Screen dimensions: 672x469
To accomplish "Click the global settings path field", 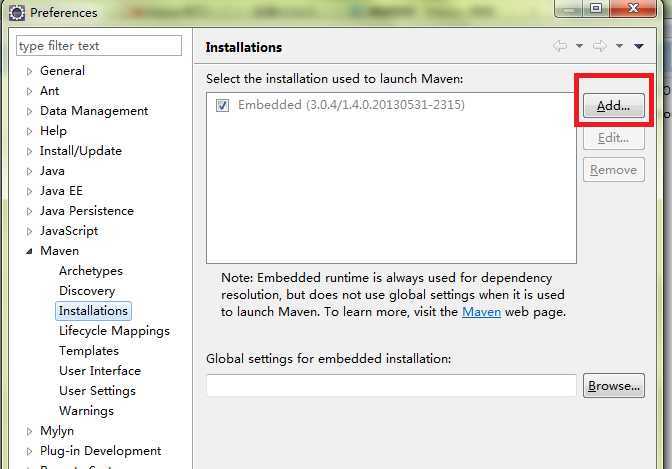I will point(391,386).
